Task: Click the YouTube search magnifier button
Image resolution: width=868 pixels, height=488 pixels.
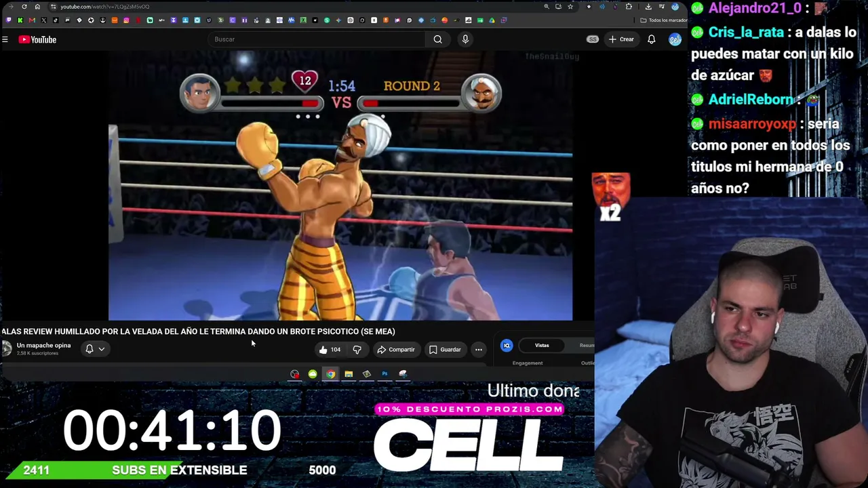Action: (438, 39)
